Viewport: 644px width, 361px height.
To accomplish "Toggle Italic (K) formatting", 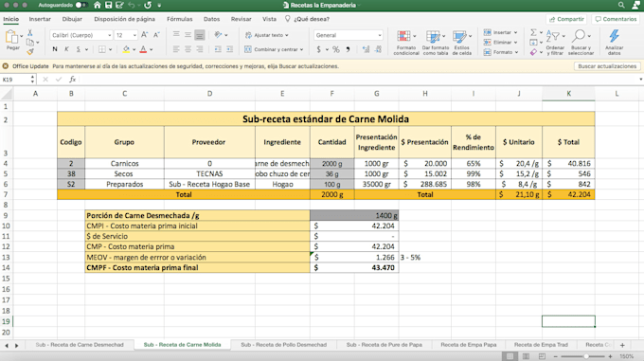I will point(66,49).
